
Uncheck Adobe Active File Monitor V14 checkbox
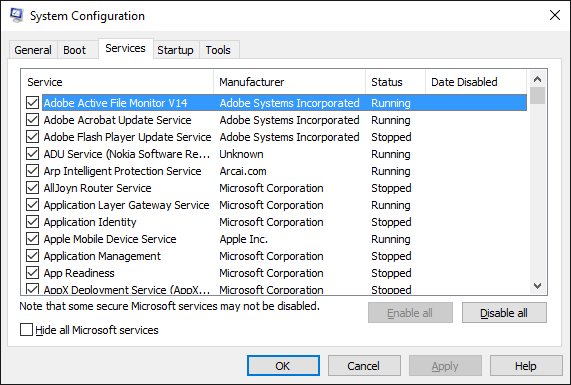pyautogui.click(x=32, y=103)
